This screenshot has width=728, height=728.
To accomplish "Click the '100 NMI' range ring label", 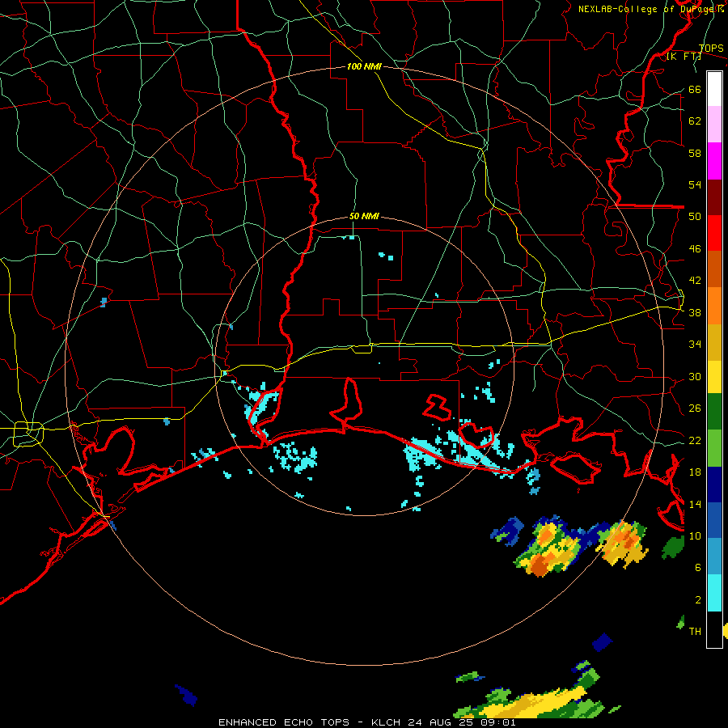I will [x=364, y=67].
